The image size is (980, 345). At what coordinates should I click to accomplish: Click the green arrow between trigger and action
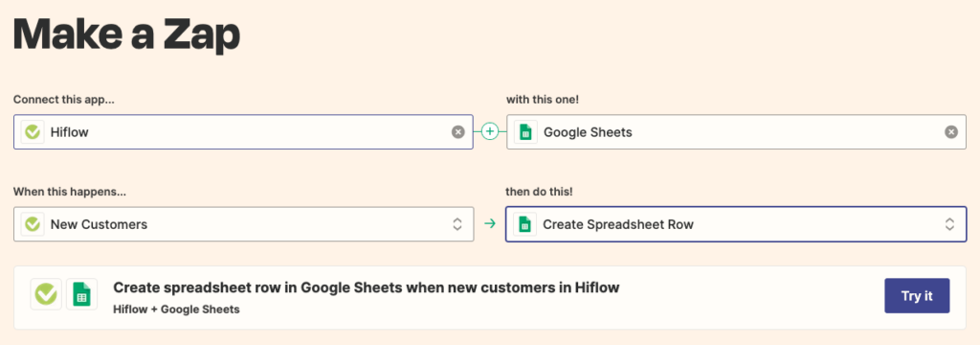[x=489, y=223]
